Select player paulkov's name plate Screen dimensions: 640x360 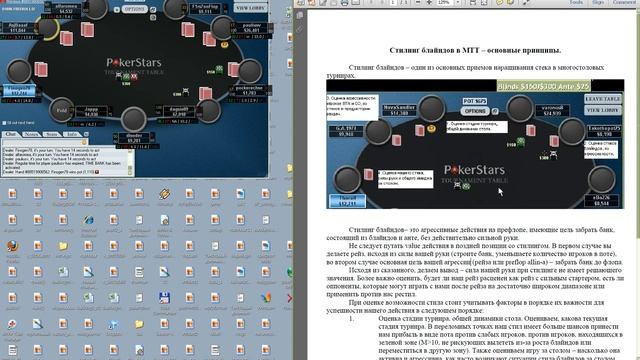pos(251,28)
